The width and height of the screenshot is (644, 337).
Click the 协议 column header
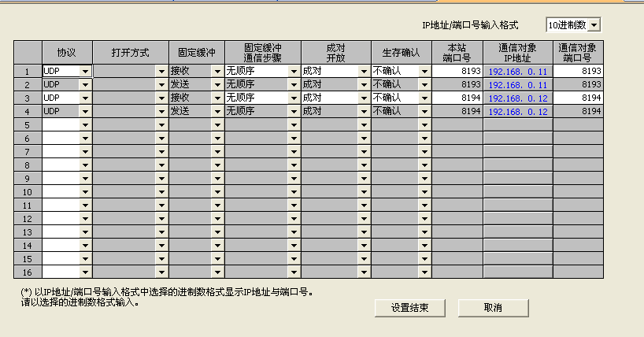tap(66, 52)
